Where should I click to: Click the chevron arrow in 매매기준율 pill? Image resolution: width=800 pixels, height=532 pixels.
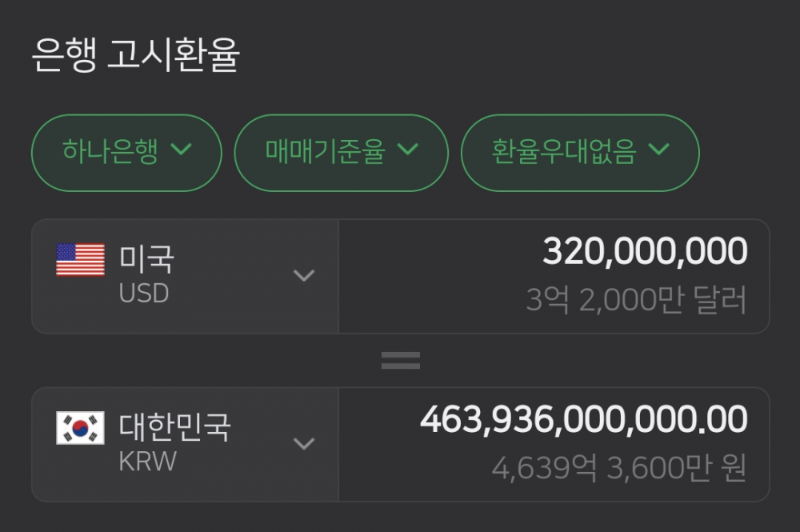pyautogui.click(x=408, y=150)
